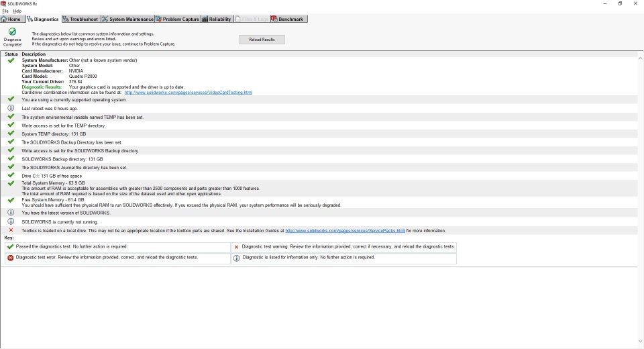
Task: Switch to the Diagnostics tab
Action: [43, 19]
